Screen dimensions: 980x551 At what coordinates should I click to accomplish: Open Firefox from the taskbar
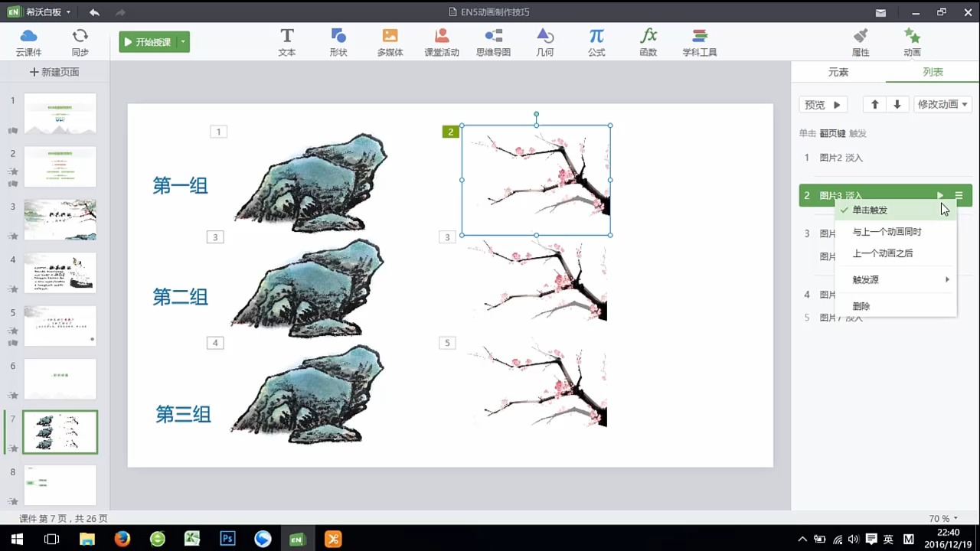tap(122, 539)
